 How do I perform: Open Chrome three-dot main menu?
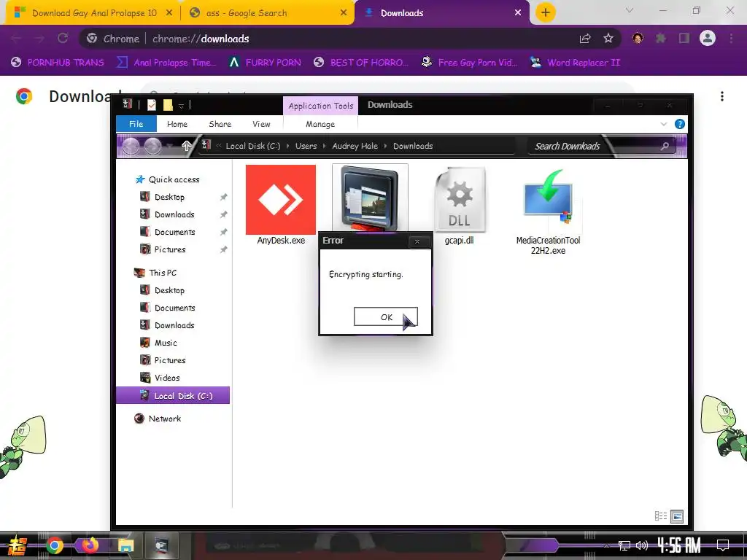point(731,38)
